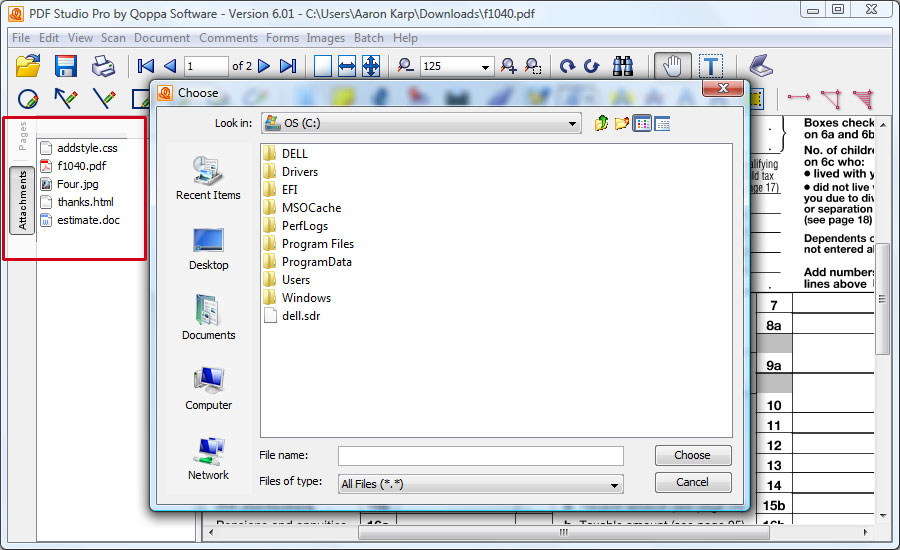Switch to the Pages side tab
Image resolution: width=900 pixels, height=550 pixels.
coord(22,136)
